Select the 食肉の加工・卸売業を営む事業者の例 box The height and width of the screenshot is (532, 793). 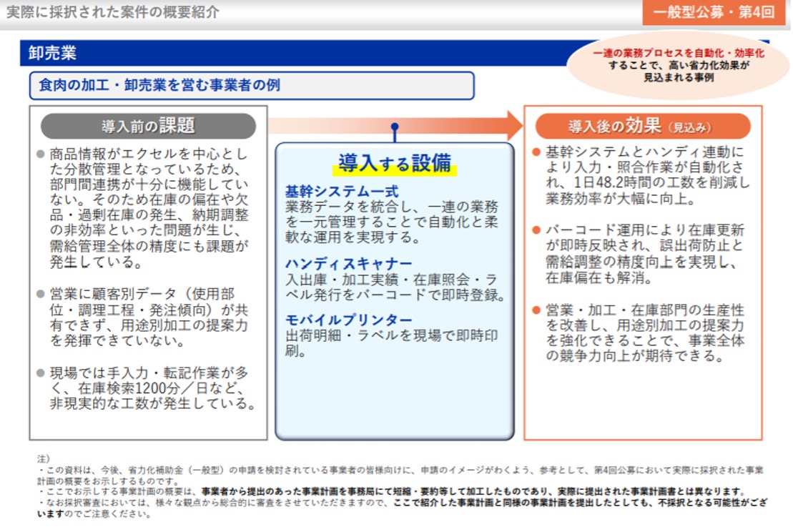click(x=252, y=85)
